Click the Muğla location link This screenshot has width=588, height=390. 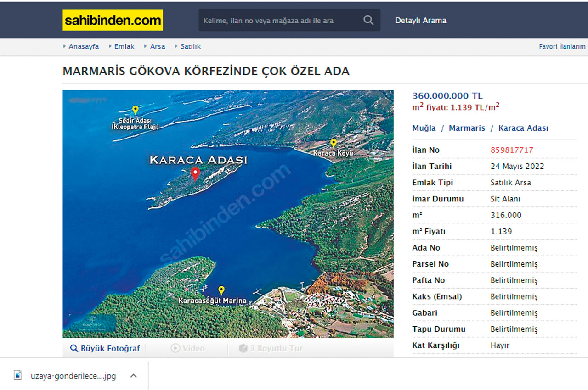(423, 128)
